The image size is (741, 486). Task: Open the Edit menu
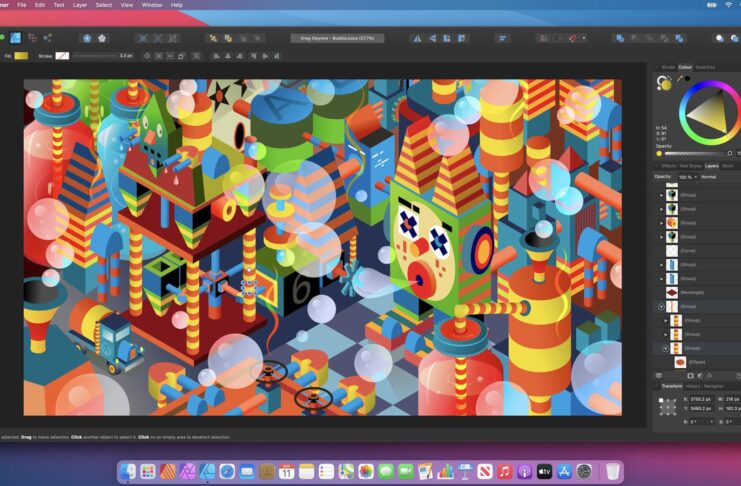[40, 5]
